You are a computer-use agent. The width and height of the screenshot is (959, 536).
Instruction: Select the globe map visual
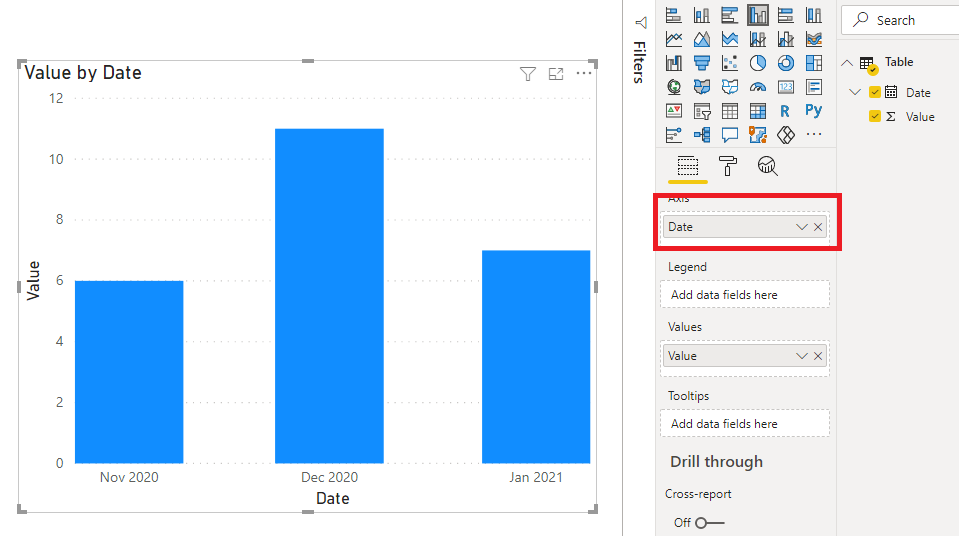point(673,87)
